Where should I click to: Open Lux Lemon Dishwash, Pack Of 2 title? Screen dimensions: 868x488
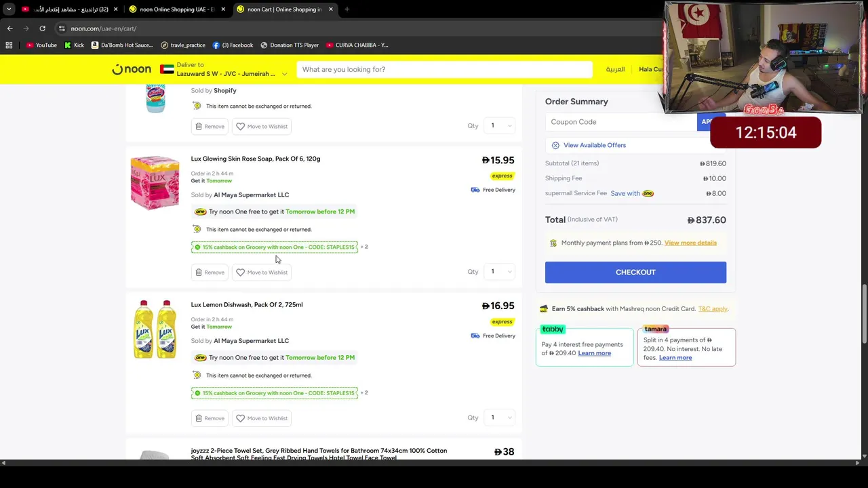click(247, 305)
